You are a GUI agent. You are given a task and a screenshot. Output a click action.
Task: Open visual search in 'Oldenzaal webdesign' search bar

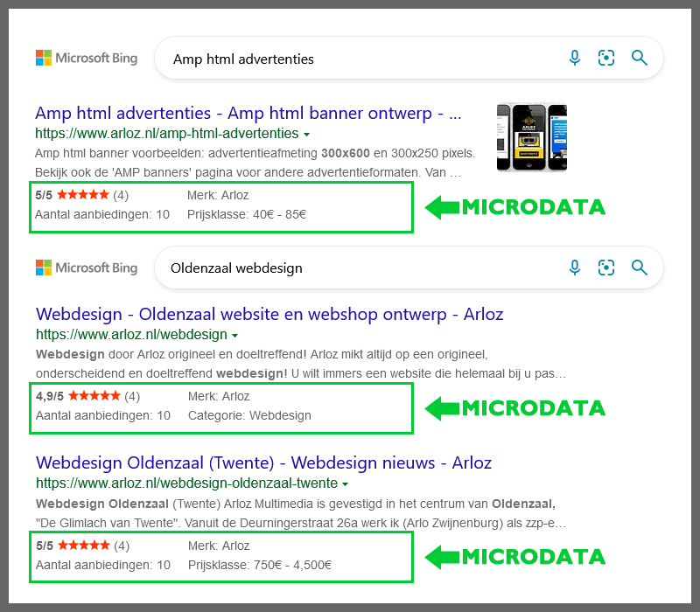[x=606, y=268]
